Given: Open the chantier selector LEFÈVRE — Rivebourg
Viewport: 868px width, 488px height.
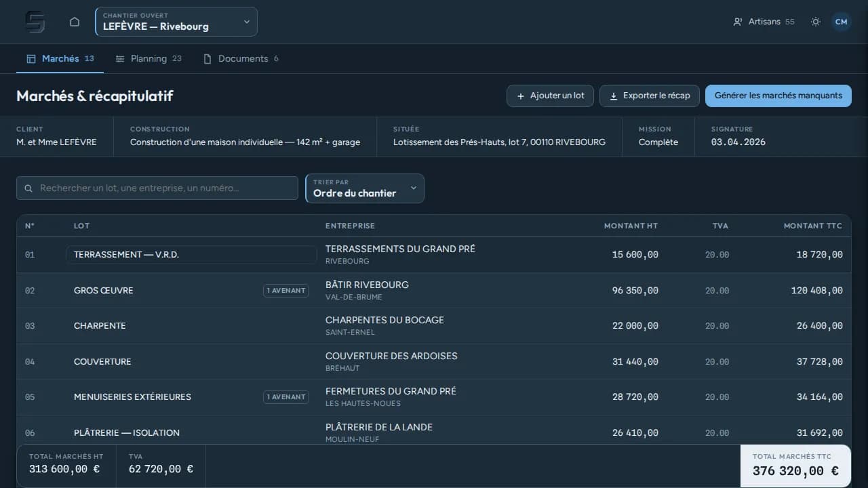Looking at the screenshot, I should coord(176,22).
